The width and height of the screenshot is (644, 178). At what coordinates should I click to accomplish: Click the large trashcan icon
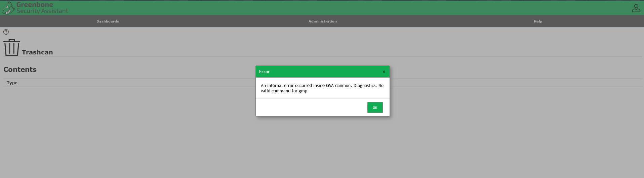pos(12,47)
